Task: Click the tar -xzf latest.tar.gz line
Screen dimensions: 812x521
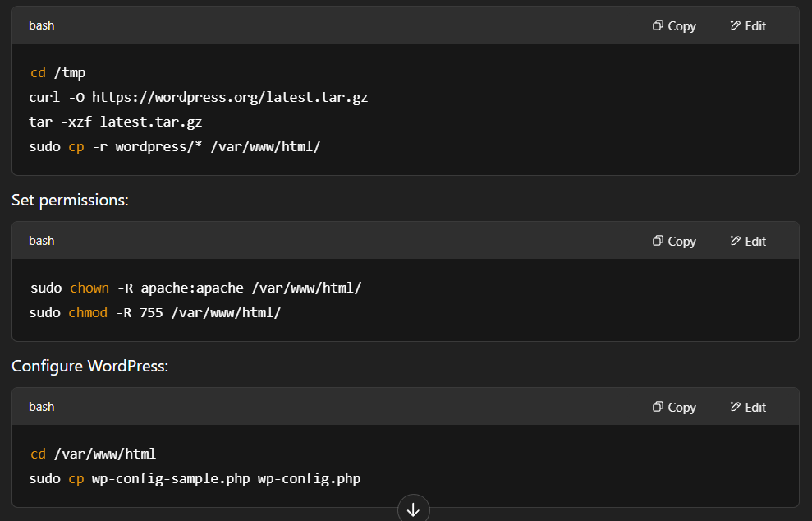Action: [x=116, y=122]
